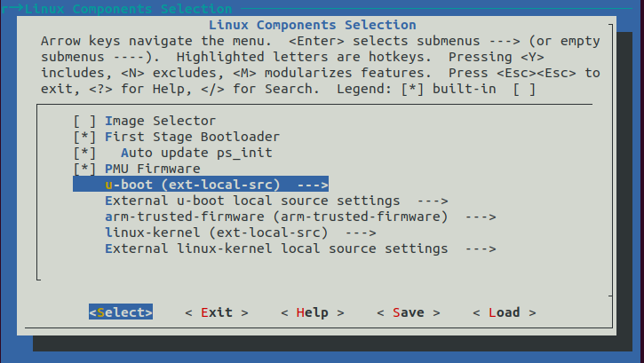Click the Save button

tap(408, 312)
